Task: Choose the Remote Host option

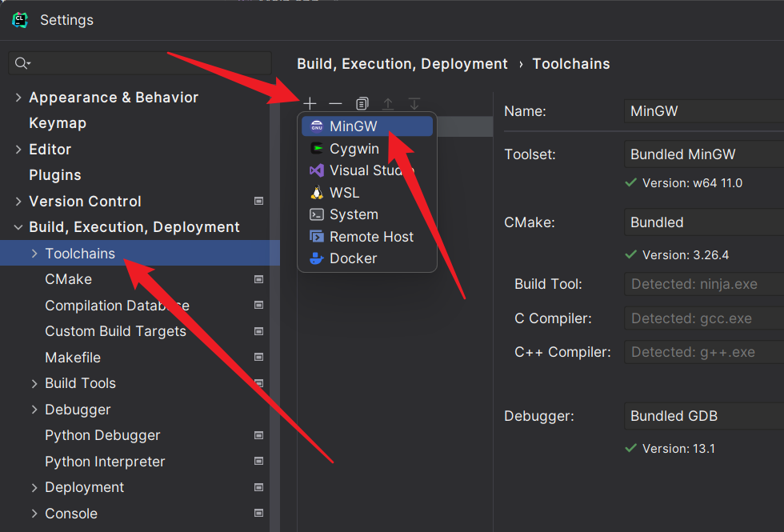Action: (371, 237)
